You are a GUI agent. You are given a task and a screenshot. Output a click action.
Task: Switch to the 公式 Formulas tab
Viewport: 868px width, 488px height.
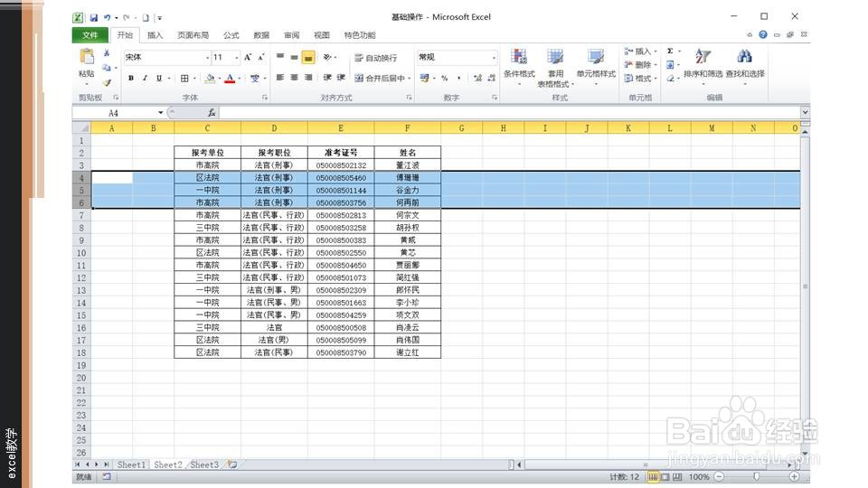click(231, 35)
